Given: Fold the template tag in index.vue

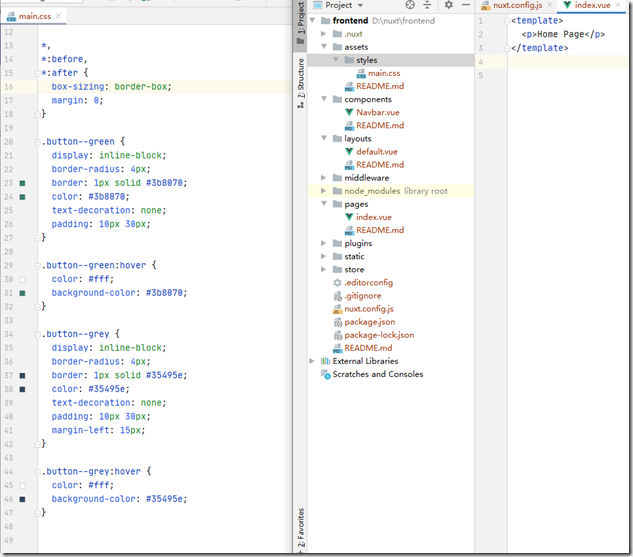Looking at the screenshot, I should pos(507,21).
